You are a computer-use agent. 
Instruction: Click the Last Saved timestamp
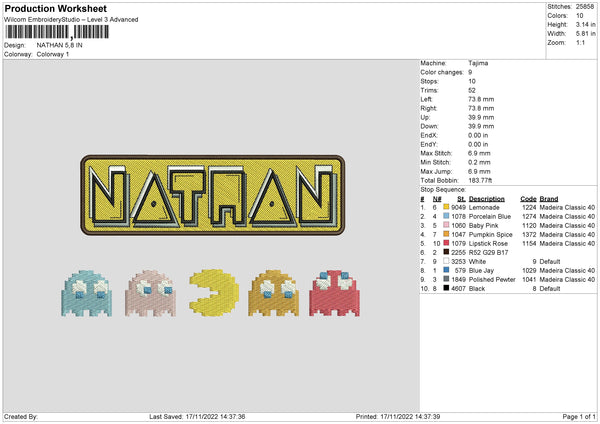(x=197, y=416)
